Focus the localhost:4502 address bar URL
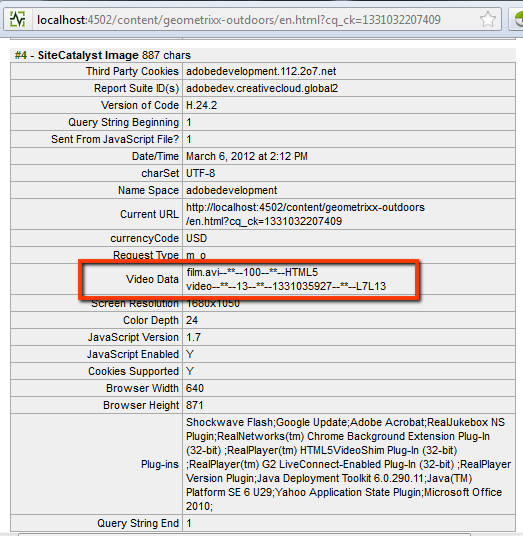The height and width of the screenshot is (536, 523). (x=239, y=20)
